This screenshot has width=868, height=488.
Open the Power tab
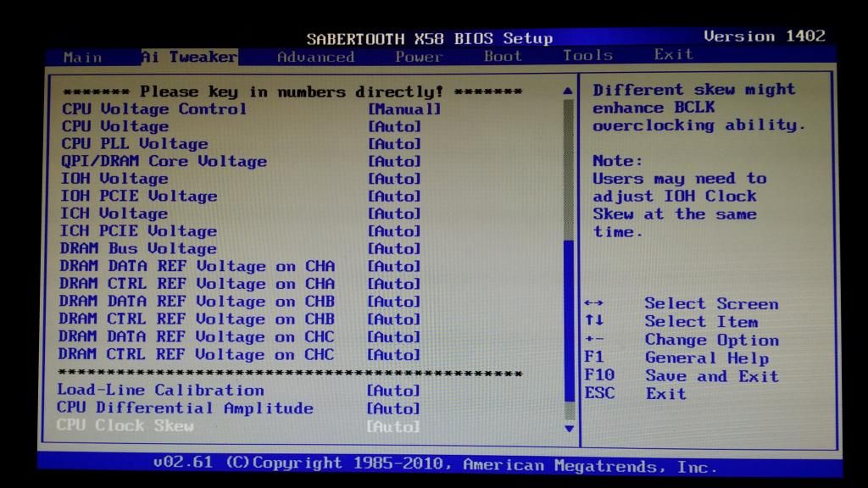(419, 57)
